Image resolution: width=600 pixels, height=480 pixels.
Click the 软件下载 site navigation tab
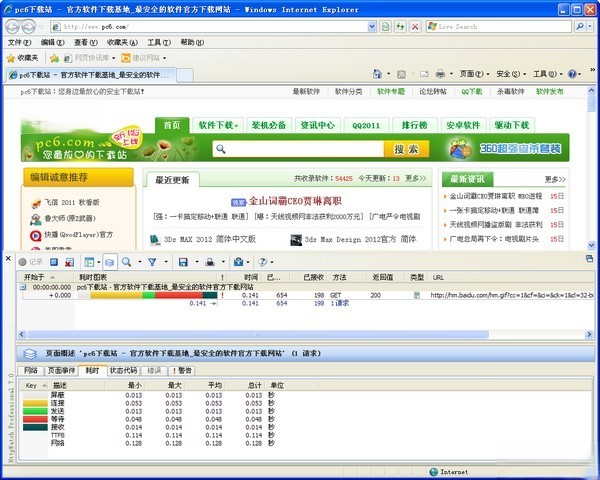click(218, 125)
